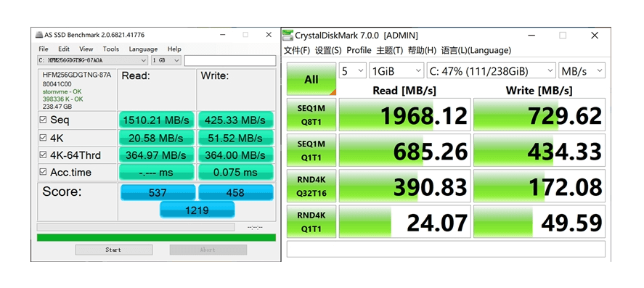644x288 pixels.
Task: Click the Abort button in AS SSD
Action: click(x=208, y=250)
